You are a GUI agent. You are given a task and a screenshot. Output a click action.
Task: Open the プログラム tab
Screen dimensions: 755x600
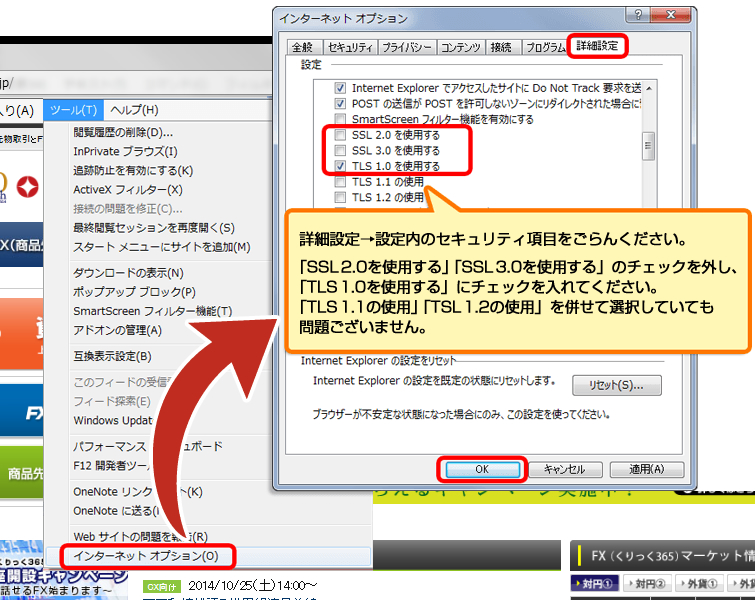pos(545,47)
